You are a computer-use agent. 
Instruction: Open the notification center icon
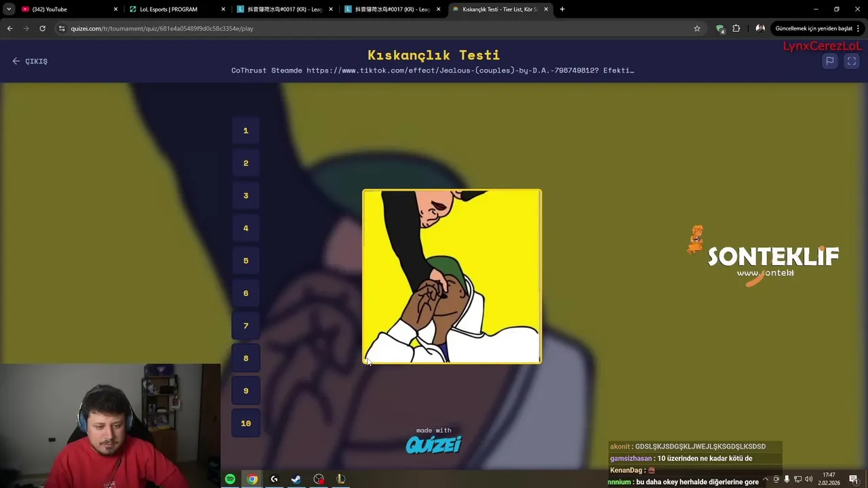pos(854,479)
